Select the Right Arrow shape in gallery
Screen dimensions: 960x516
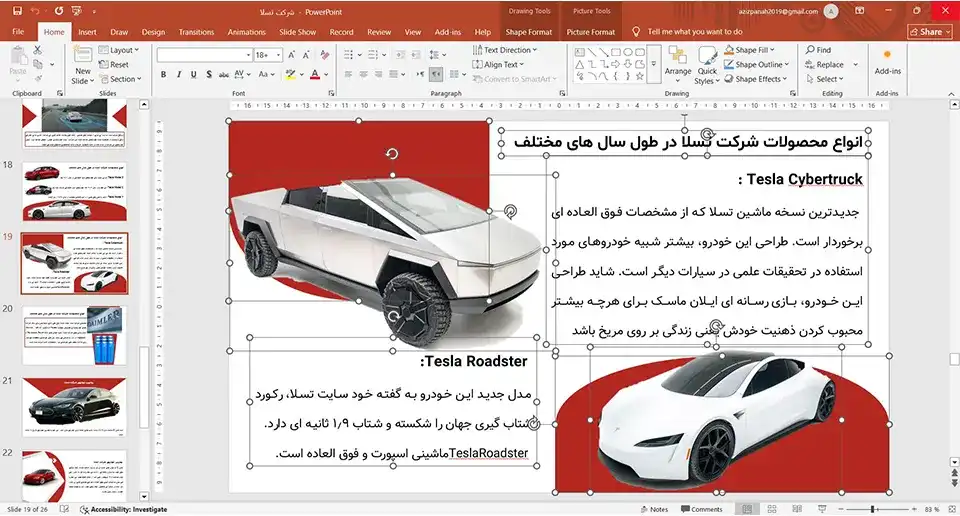point(615,64)
